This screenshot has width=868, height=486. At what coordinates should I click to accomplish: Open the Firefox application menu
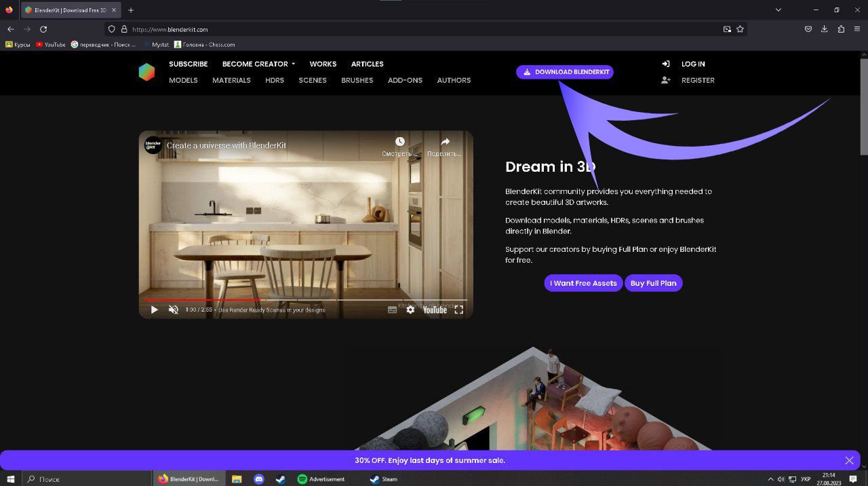(857, 29)
